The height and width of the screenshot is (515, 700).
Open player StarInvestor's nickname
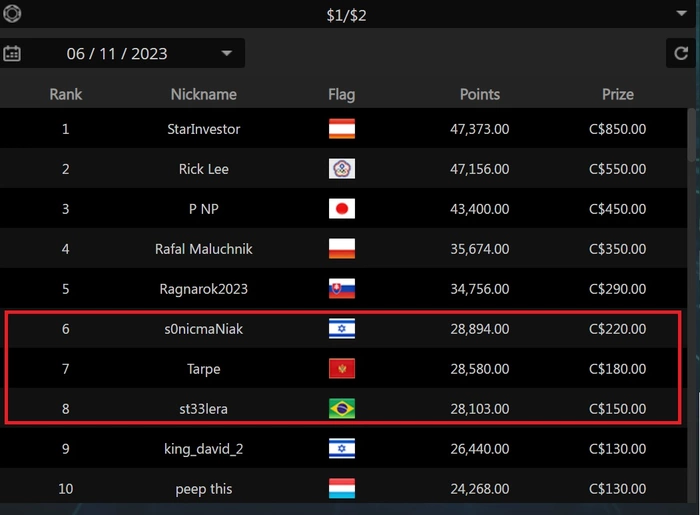204,129
